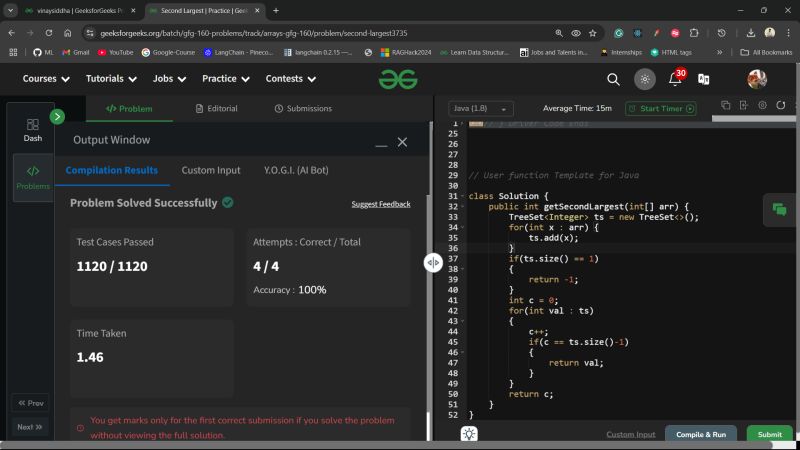This screenshot has height=450, width=800.
Task: Expand the sidebar with green arrow
Action: [x=57, y=116]
